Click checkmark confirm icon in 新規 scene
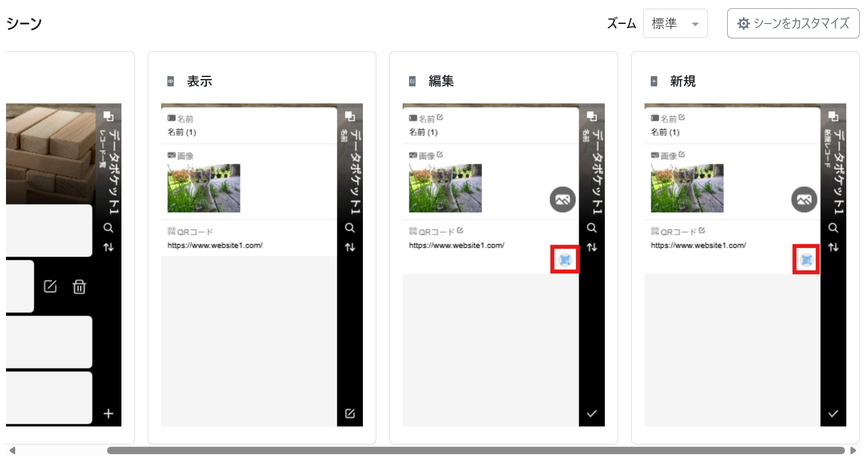The height and width of the screenshot is (456, 868). point(833,414)
